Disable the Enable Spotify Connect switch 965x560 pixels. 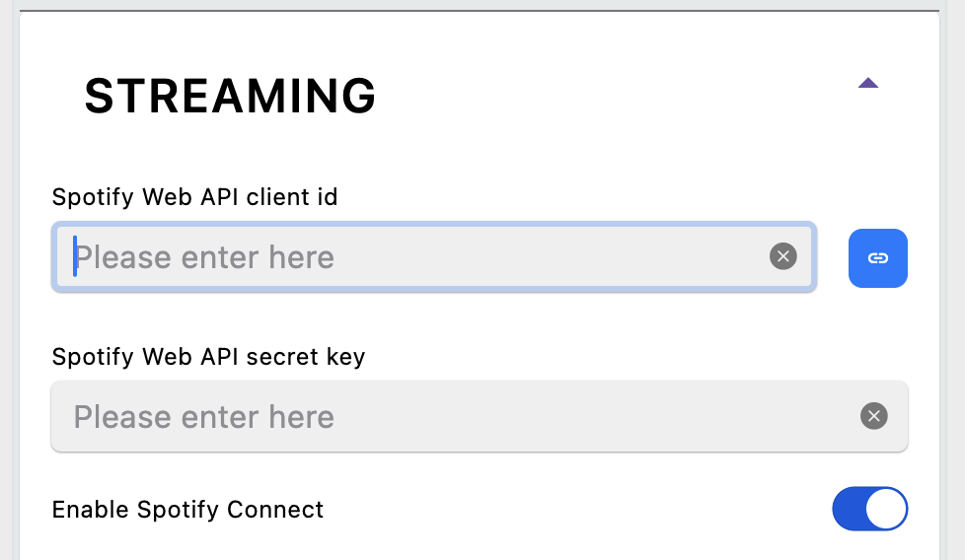pos(869,510)
